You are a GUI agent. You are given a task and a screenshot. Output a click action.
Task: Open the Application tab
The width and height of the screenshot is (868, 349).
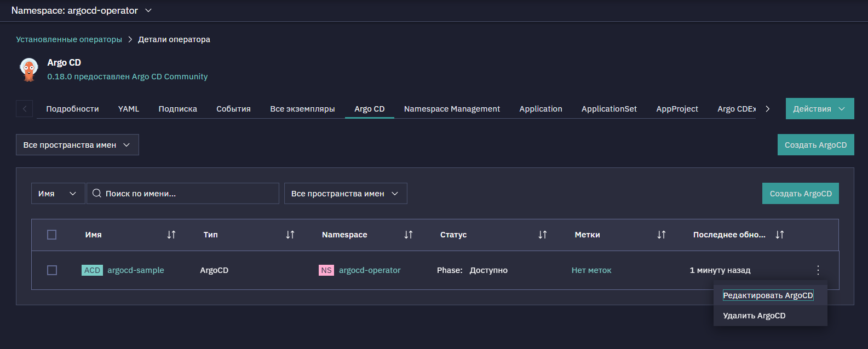click(541, 109)
